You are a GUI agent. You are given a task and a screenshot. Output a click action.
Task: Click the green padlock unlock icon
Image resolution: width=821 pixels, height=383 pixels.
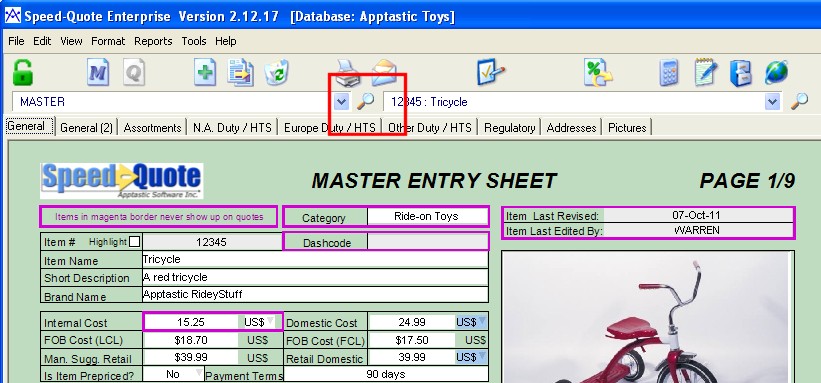pos(23,72)
